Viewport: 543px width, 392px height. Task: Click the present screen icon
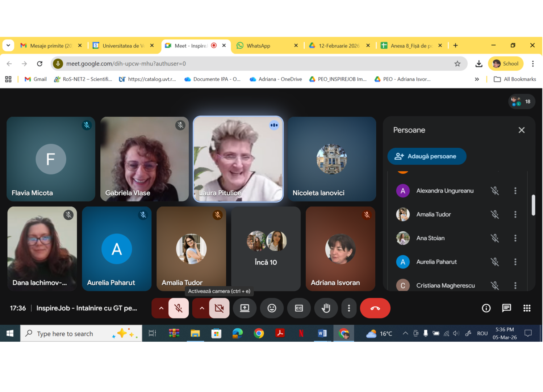245,308
